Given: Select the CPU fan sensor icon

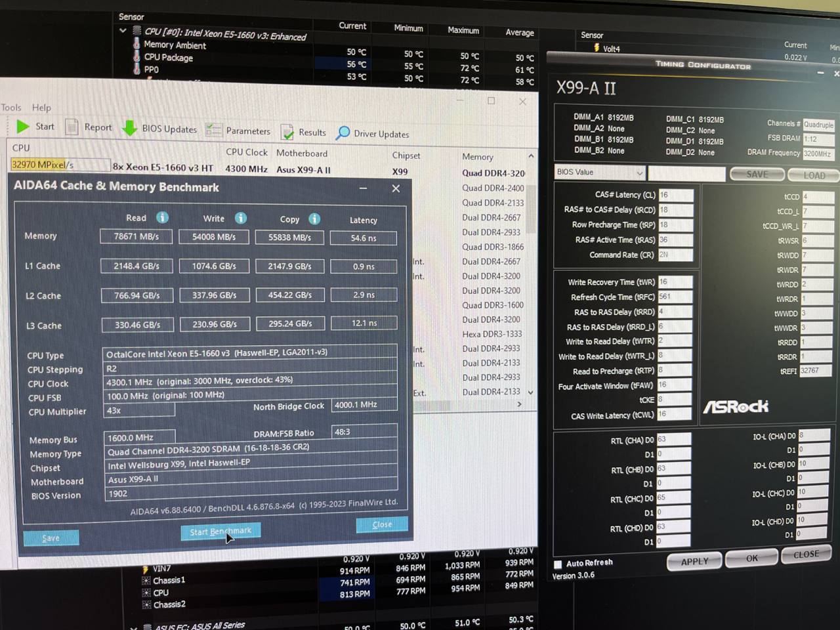Looking at the screenshot, I should (x=146, y=593).
